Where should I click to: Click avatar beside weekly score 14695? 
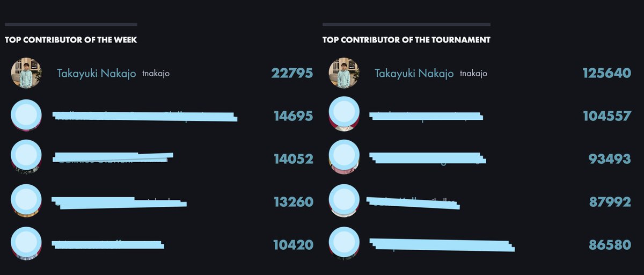pos(26,115)
